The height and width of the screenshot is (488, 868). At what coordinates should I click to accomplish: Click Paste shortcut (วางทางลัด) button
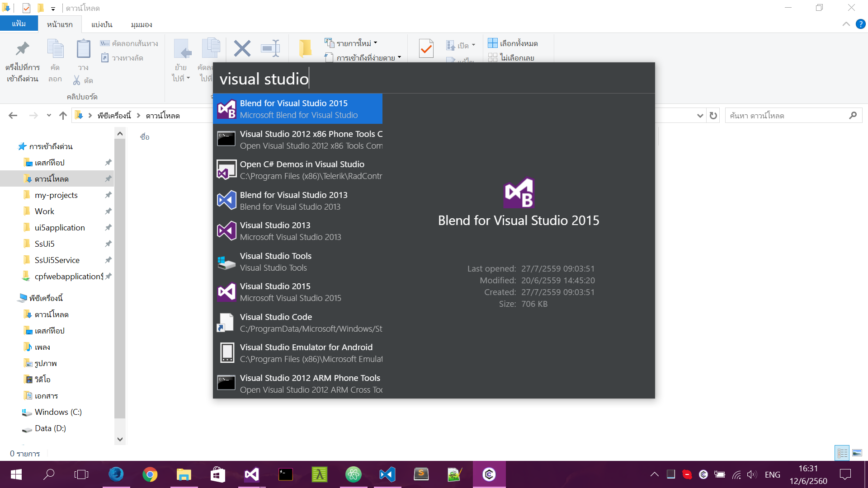122,58
